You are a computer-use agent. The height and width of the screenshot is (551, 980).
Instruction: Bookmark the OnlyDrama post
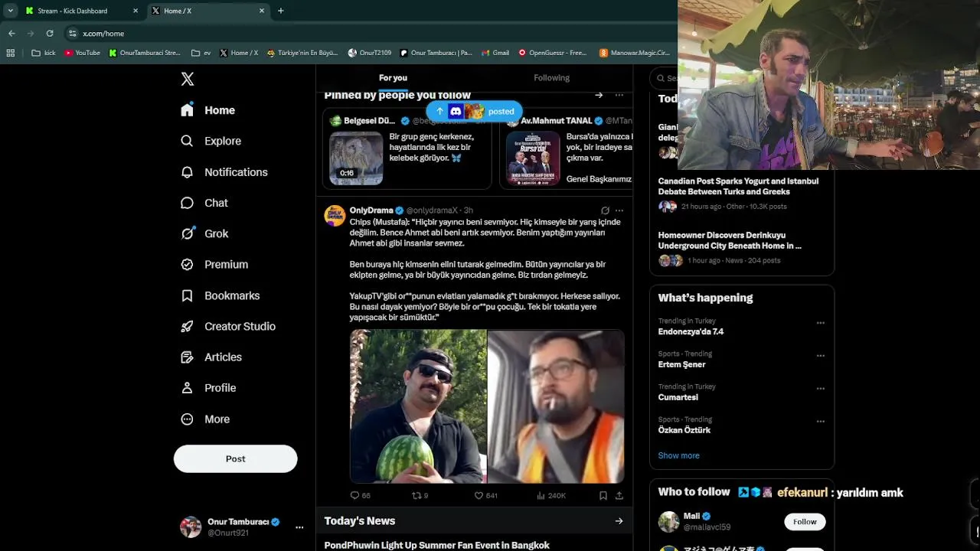603,495
